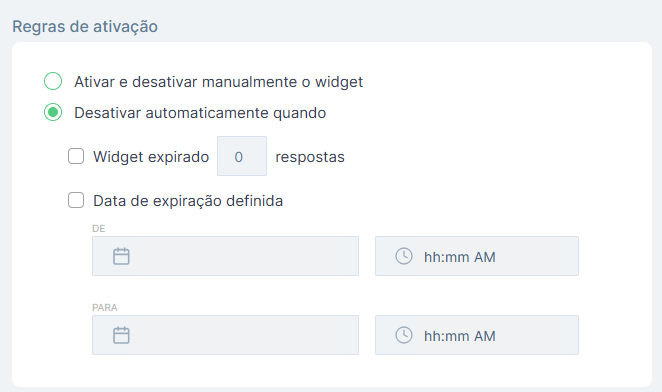Click the 'Data de expiração definida' label
662x392 pixels.
pyautogui.click(x=188, y=201)
